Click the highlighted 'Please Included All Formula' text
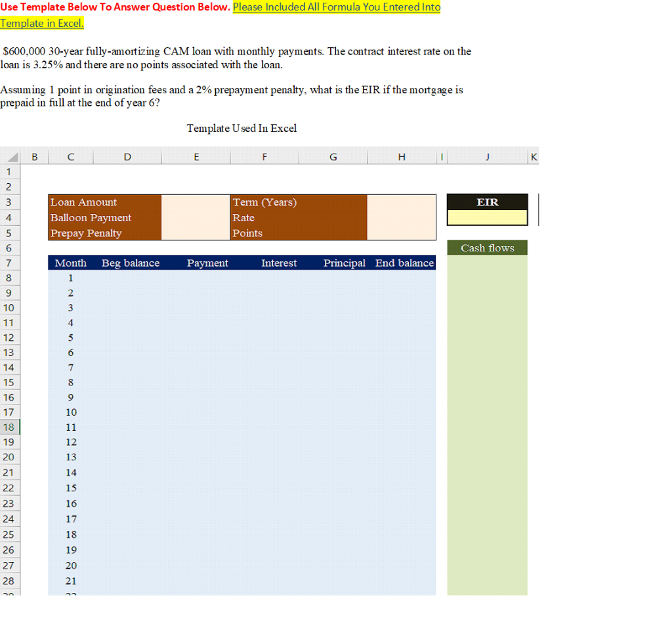Image resolution: width=672 pixels, height=635 pixels. 337,7
